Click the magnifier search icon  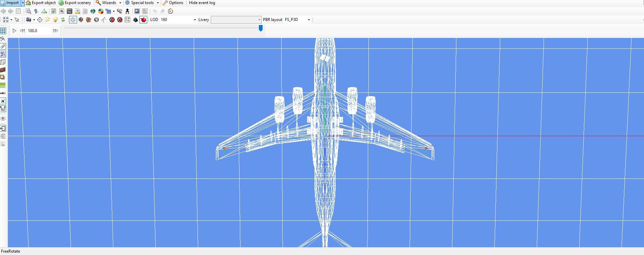[x=29, y=11]
